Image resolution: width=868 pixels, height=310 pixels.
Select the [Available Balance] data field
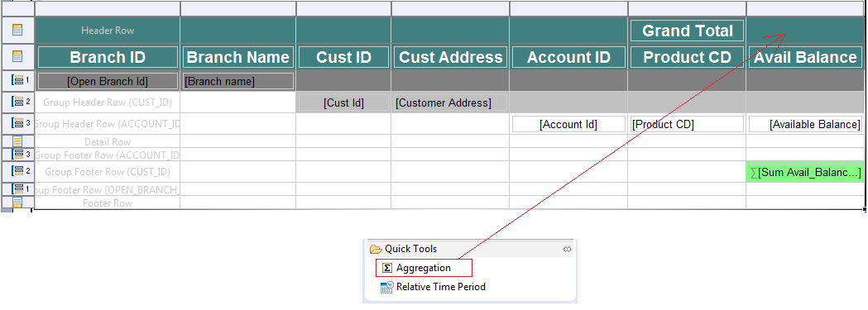(805, 124)
